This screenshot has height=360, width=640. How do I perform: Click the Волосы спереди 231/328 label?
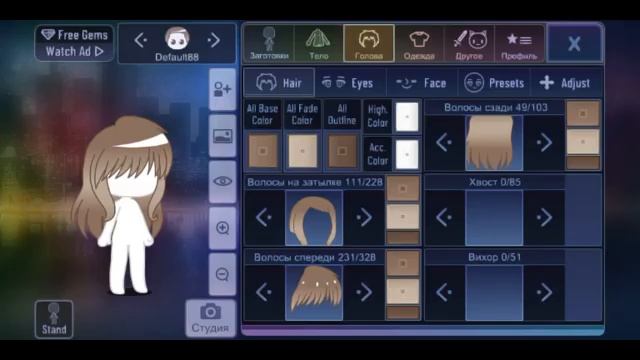pos(315,257)
